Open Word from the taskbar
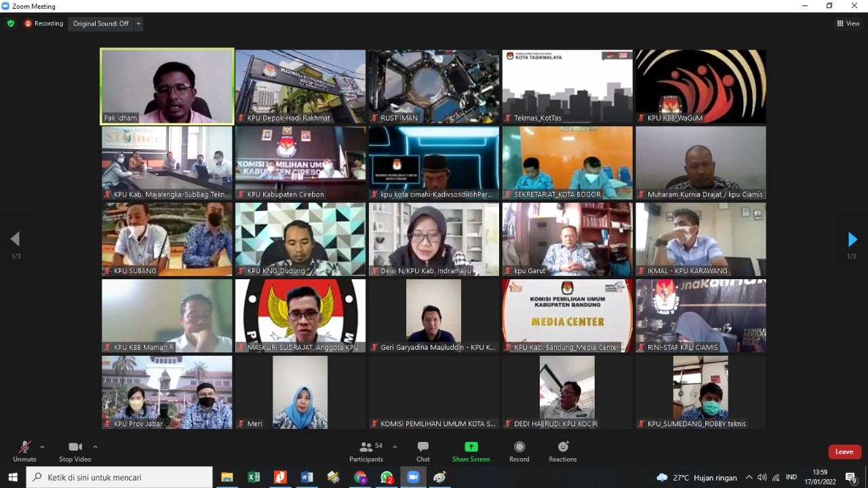This screenshot has height=488, width=868. point(307,477)
